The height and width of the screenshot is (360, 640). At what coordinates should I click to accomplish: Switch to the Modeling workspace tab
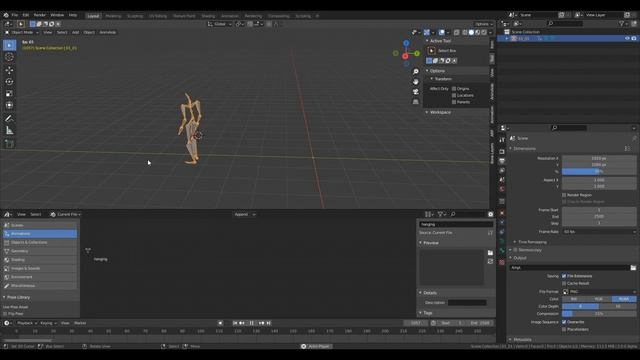pyautogui.click(x=113, y=16)
